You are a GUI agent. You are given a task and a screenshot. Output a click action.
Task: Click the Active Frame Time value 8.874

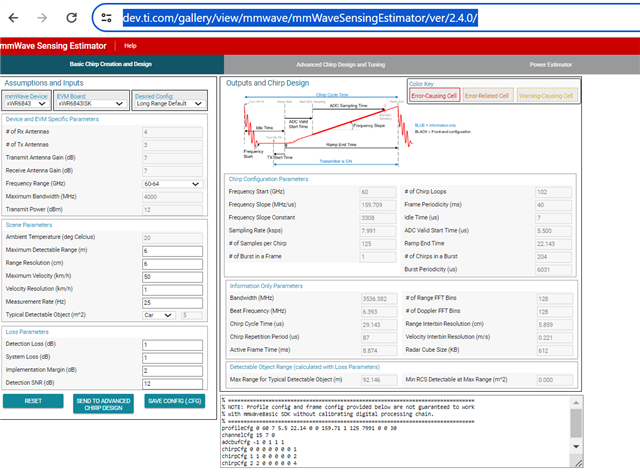coord(379,351)
